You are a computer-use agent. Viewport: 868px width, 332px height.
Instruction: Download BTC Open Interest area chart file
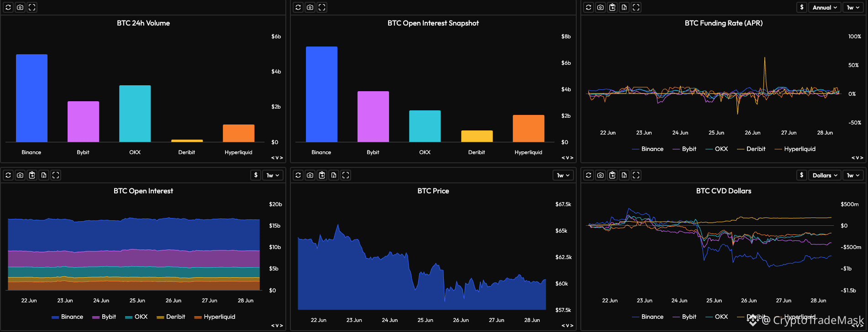(x=44, y=175)
